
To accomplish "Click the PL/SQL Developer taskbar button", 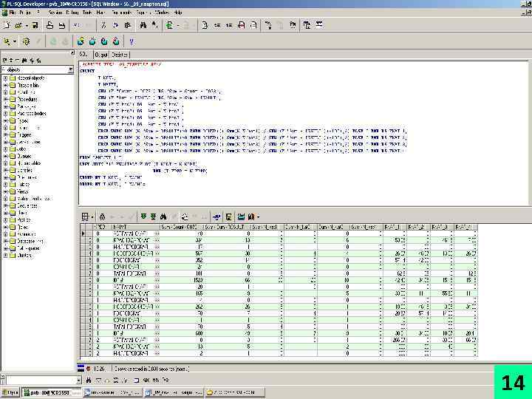I will tap(52, 392).
